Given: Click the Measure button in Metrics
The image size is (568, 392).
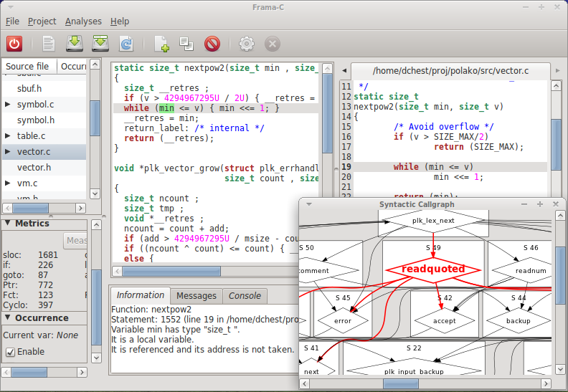Looking at the screenshot, I should click(75, 241).
